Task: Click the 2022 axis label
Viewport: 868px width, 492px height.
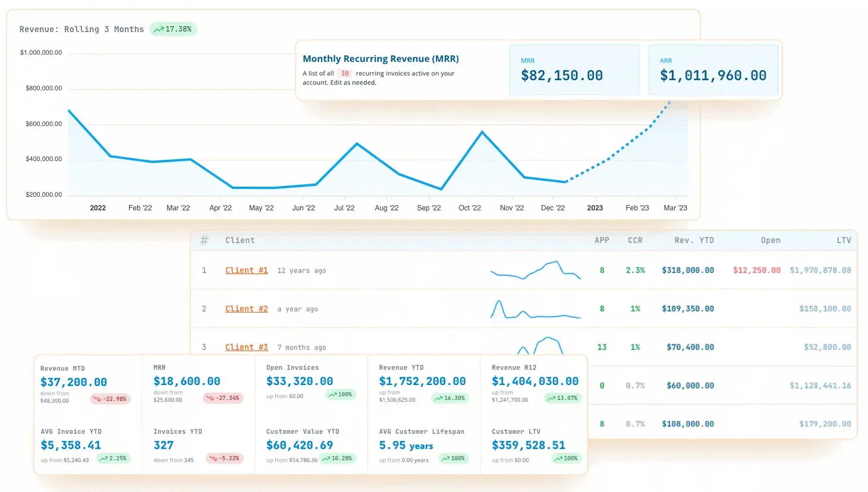Action: [x=98, y=208]
